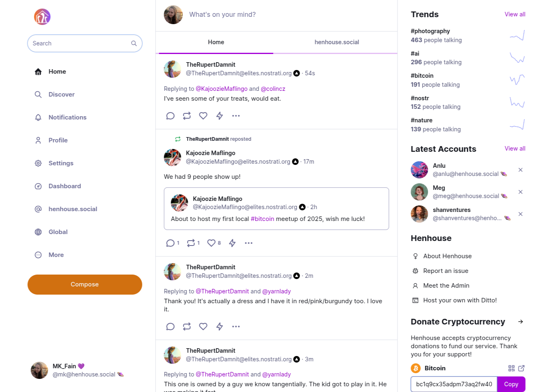Image resolution: width=554 pixels, height=392 pixels.
Task: Open MK_Fain account switcher
Action: point(78,370)
